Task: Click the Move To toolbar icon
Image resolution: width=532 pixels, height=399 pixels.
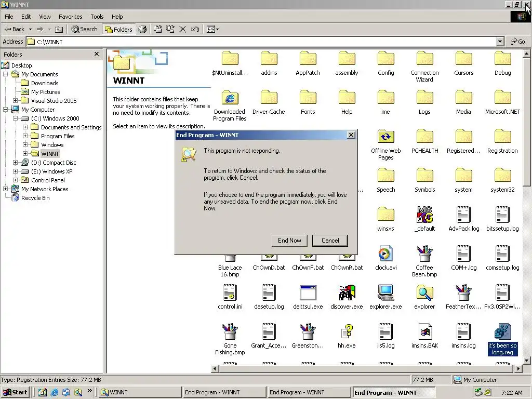Action: 158,29
